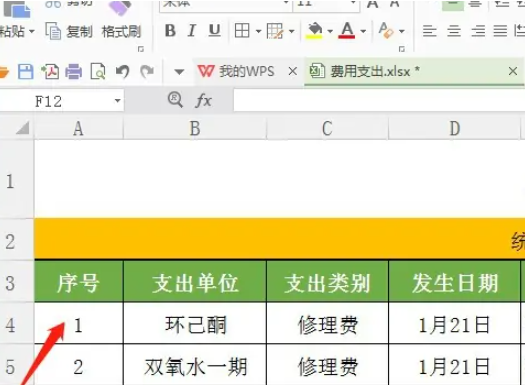This screenshot has height=385, width=528.
Task: Close the 费用支出.xlsx tab
Action: coord(513,71)
